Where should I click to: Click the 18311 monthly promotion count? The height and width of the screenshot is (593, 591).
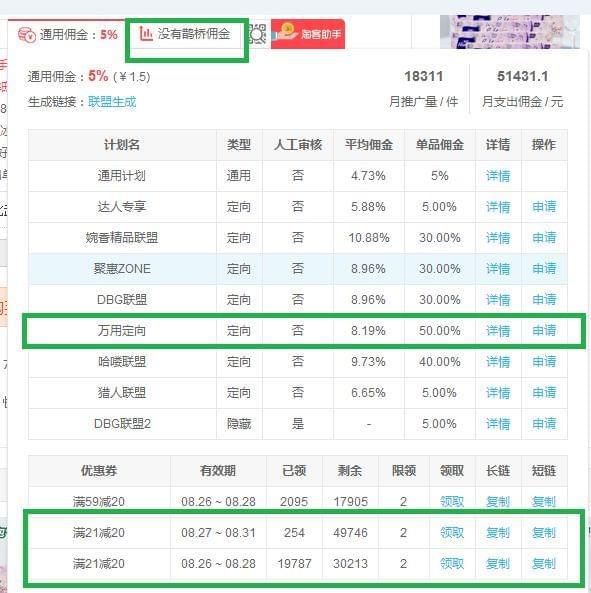424,76
